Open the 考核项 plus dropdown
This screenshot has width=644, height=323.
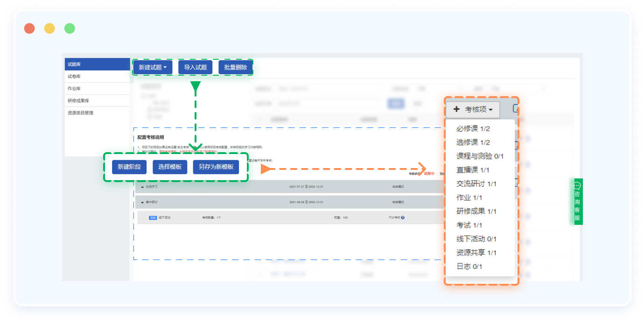tap(472, 110)
